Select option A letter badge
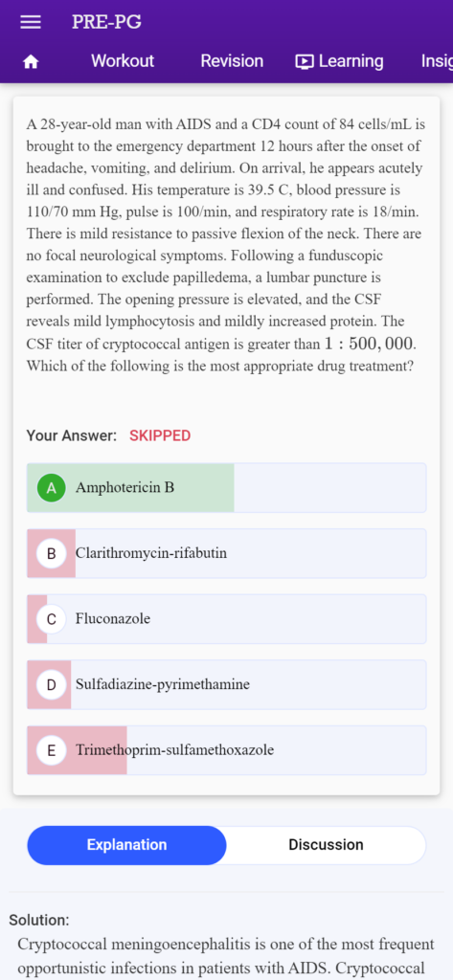Screen dimensions: 453x980 (52, 488)
